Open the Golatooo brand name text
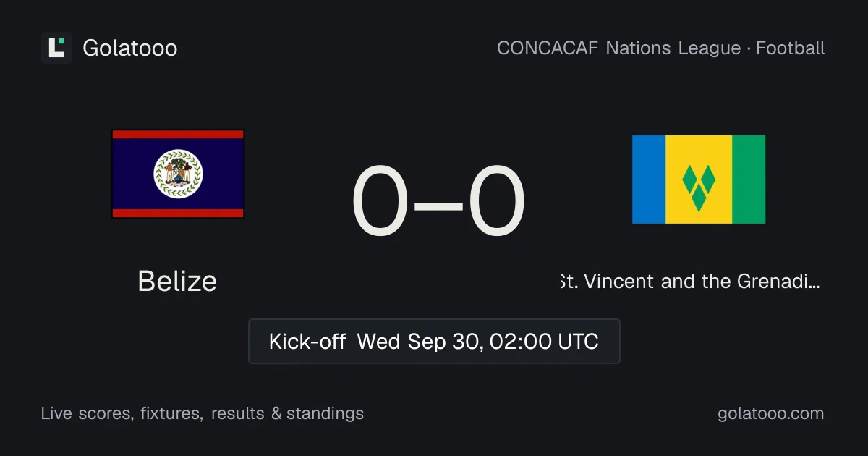 pyautogui.click(x=130, y=48)
